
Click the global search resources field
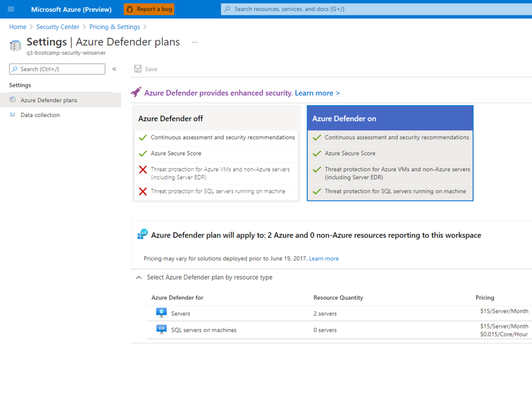pos(376,9)
